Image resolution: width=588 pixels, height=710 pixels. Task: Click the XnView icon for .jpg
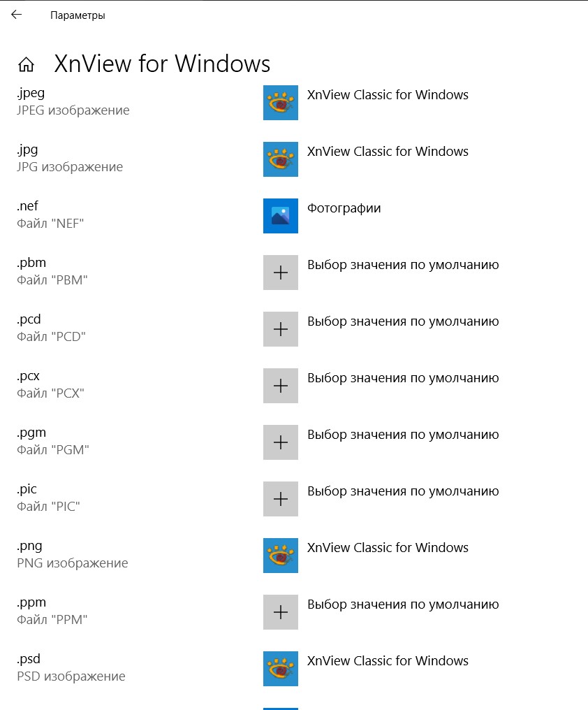pos(281,159)
